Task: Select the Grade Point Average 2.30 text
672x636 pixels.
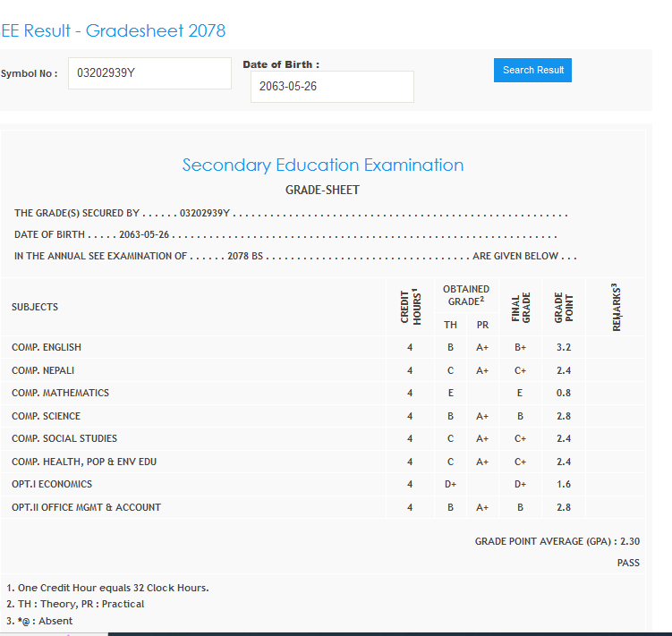Action: coord(557,541)
